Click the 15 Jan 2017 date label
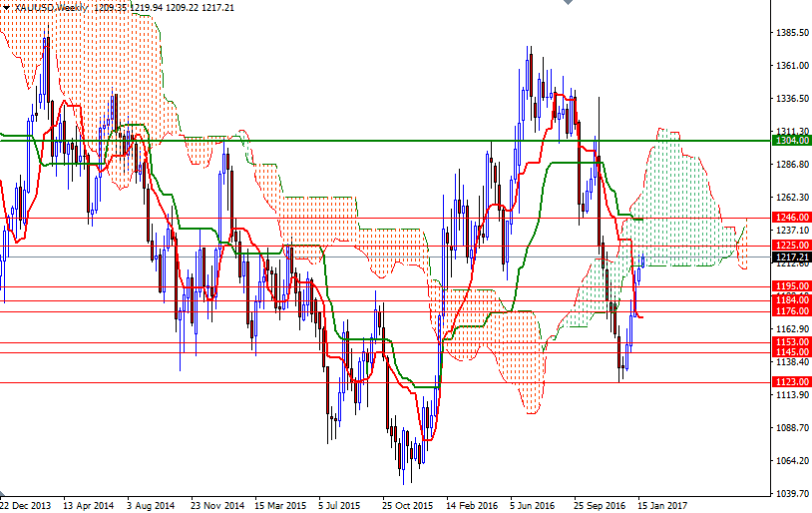 (661, 506)
